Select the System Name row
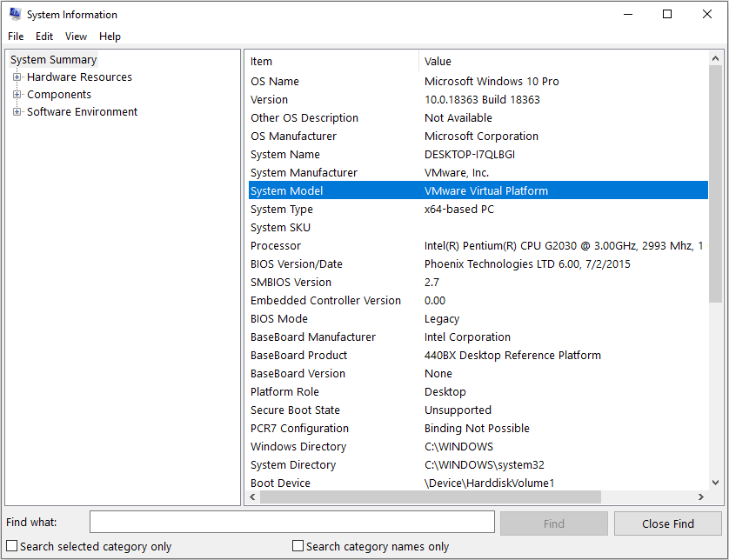729x560 pixels. coord(478,154)
